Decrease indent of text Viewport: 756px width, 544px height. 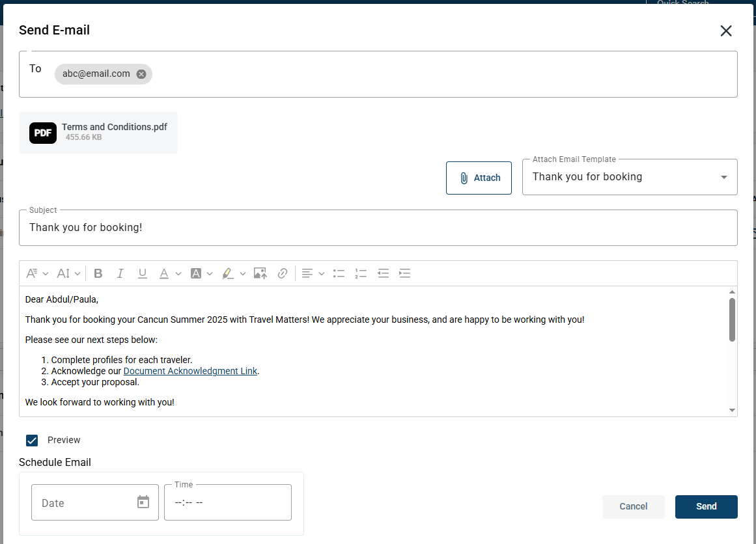tap(384, 273)
